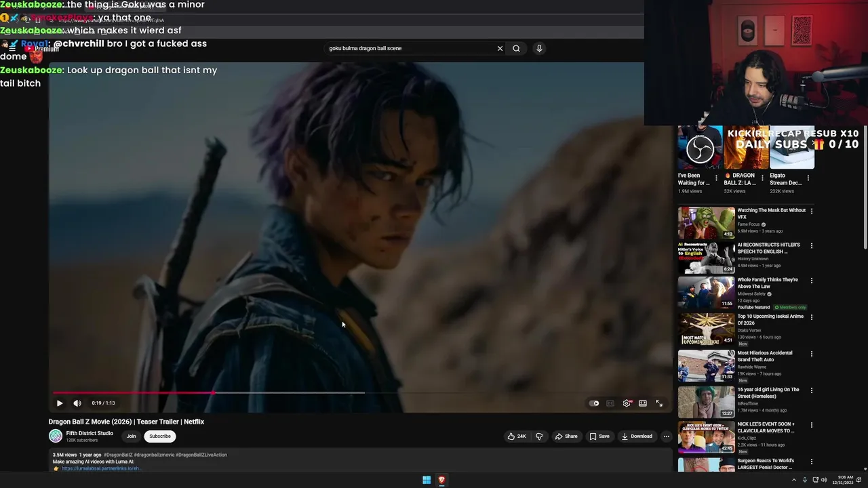
Task: Open the lumalabsai partner link in description
Action: (100, 468)
